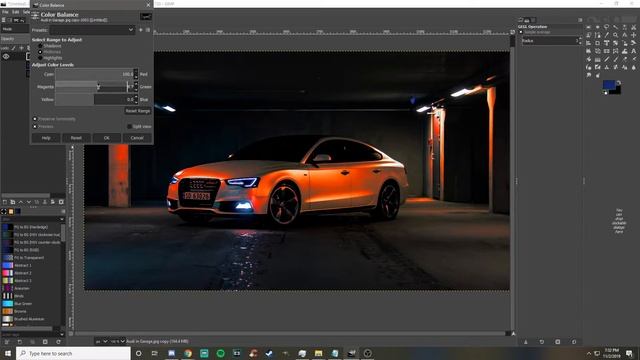The width and height of the screenshot is (640, 360).
Task: Open the Edit menu
Action: pyautogui.click(x=16, y=12)
